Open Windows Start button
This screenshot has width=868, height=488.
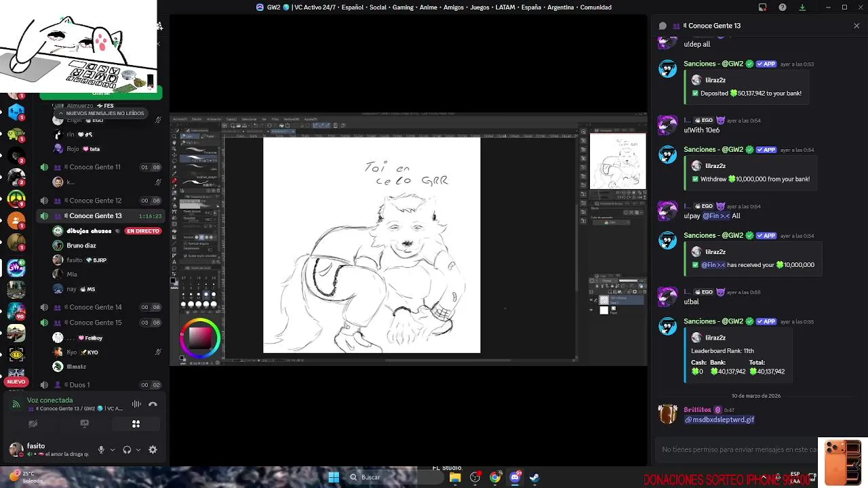pyautogui.click(x=334, y=477)
